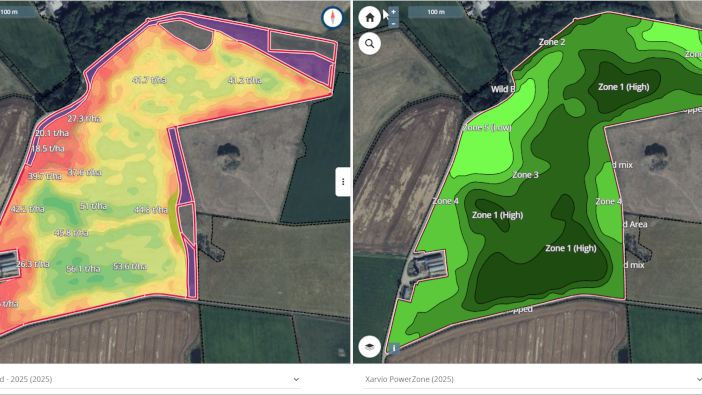
Task: Click the 27.3 t/ha yield label
Action: point(84,119)
